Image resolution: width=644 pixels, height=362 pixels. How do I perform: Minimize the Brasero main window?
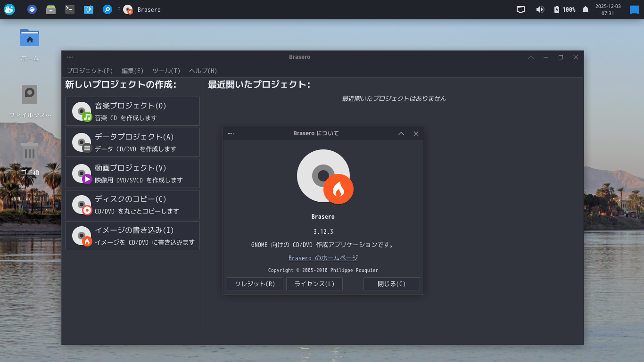click(x=545, y=57)
